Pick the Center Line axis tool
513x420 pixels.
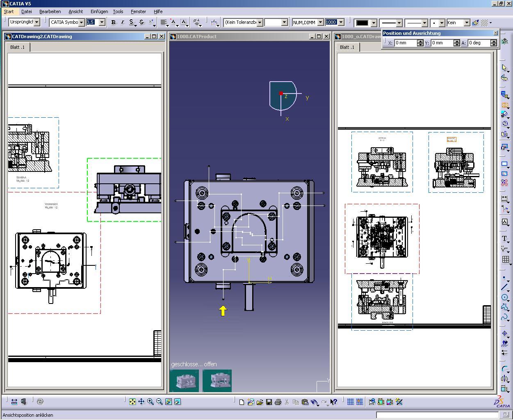[505, 334]
